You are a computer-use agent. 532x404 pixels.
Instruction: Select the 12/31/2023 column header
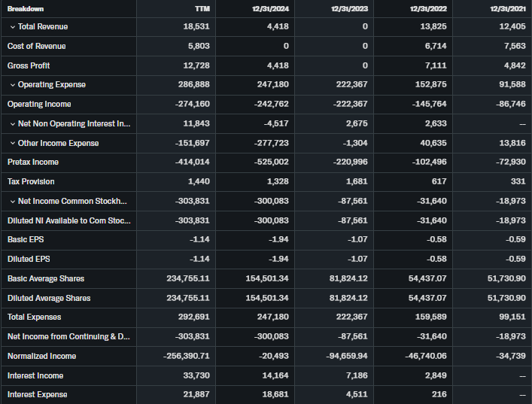tap(349, 8)
